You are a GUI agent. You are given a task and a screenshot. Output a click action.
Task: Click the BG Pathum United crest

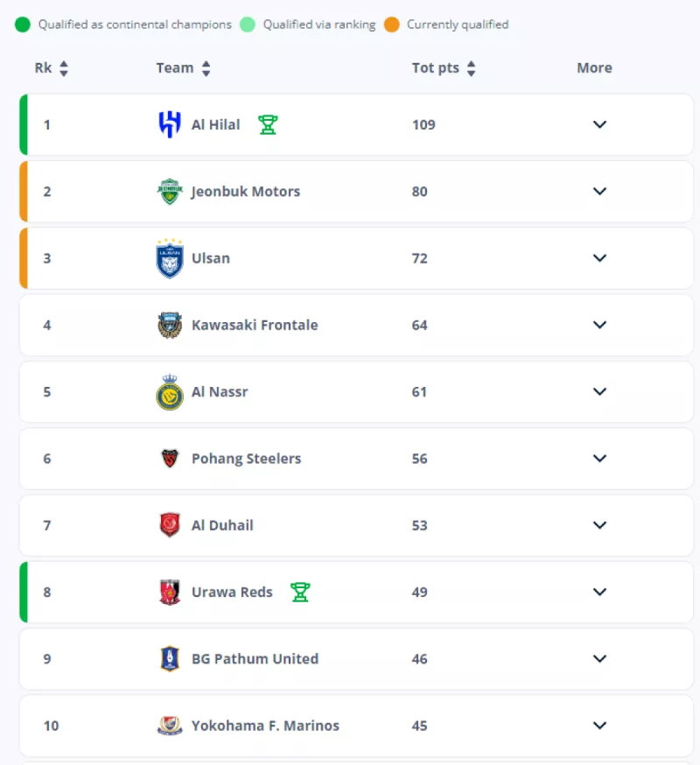coord(170,659)
